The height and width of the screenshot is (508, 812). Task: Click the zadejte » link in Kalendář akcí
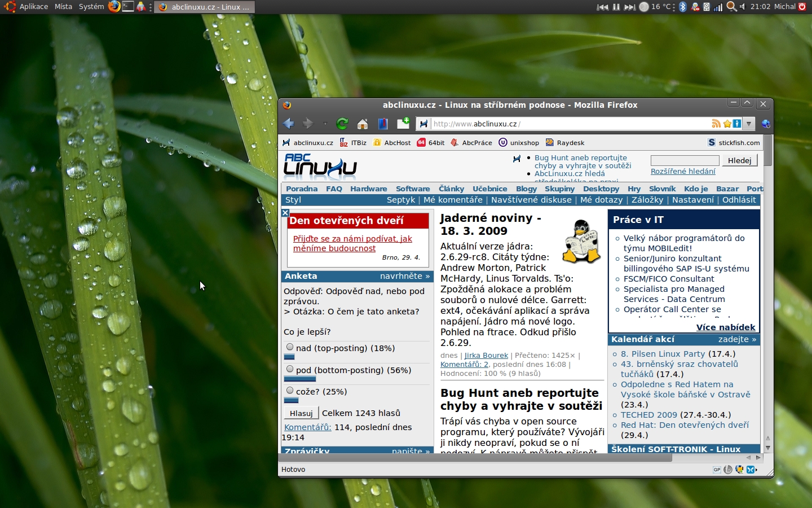738,339
